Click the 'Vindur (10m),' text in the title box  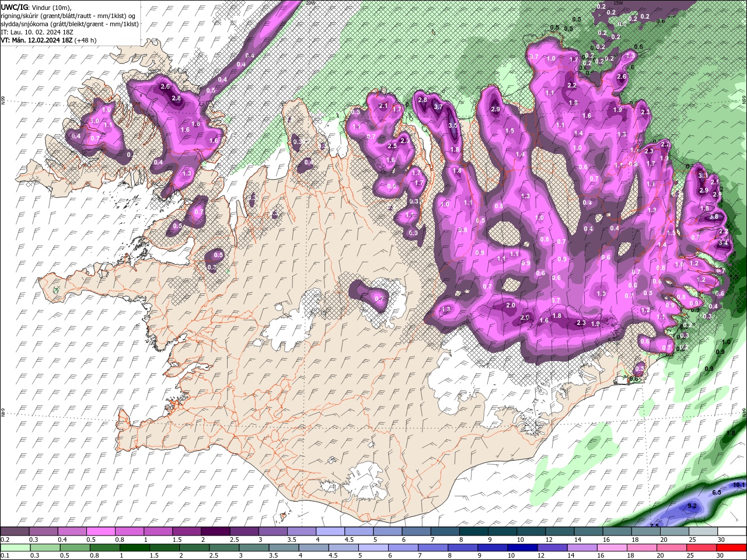(51, 8)
